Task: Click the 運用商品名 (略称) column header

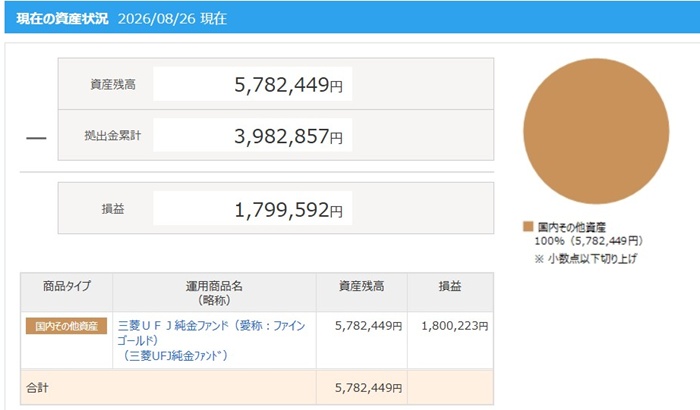Action: click(x=214, y=292)
